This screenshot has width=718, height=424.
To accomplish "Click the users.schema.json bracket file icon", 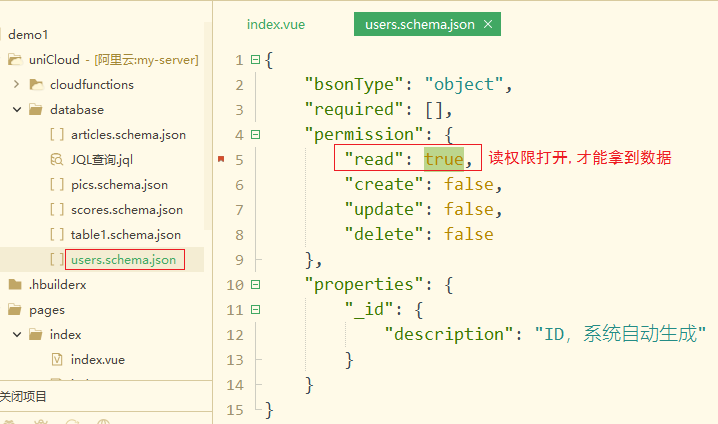I will [x=57, y=260].
